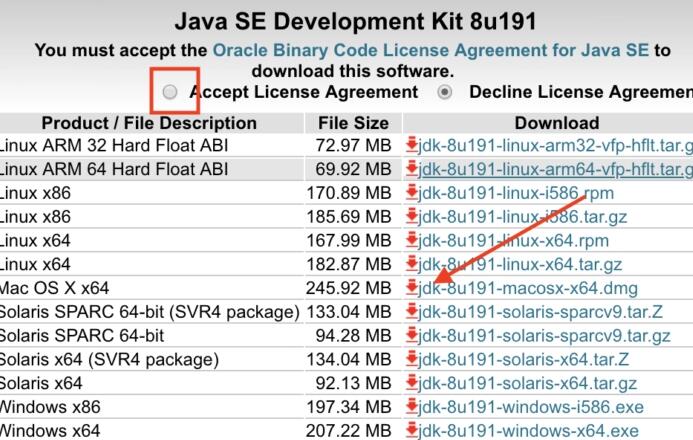The image size is (693, 440).
Task: Click the 69.92 MB file size cell
Action: (354, 169)
